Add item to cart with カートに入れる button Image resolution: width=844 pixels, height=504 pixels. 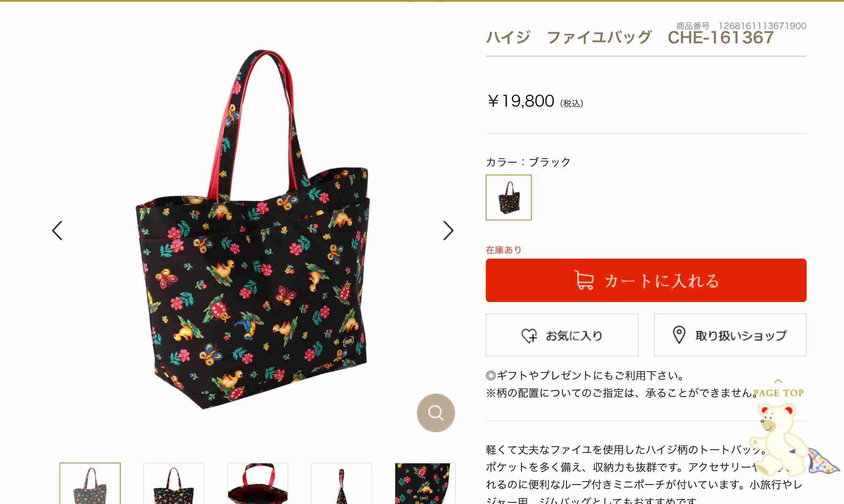tap(646, 280)
